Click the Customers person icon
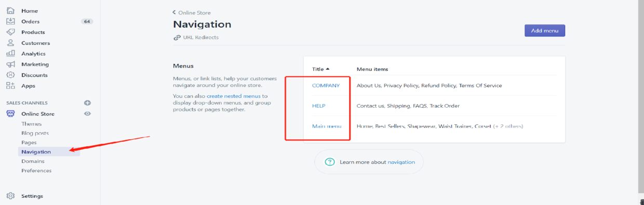The image size is (644, 205). point(10,43)
